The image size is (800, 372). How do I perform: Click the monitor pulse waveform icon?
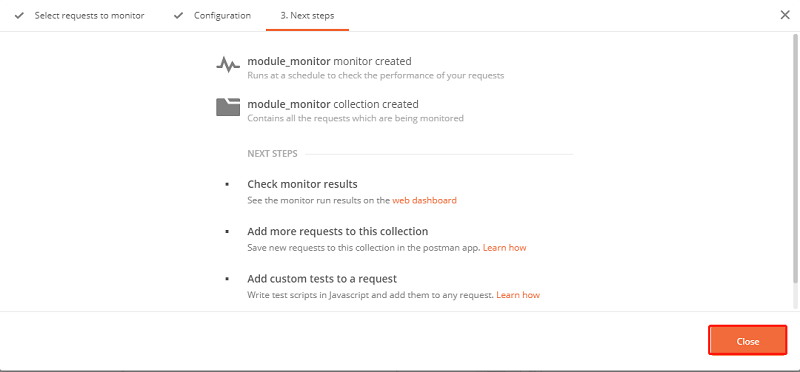[228, 65]
